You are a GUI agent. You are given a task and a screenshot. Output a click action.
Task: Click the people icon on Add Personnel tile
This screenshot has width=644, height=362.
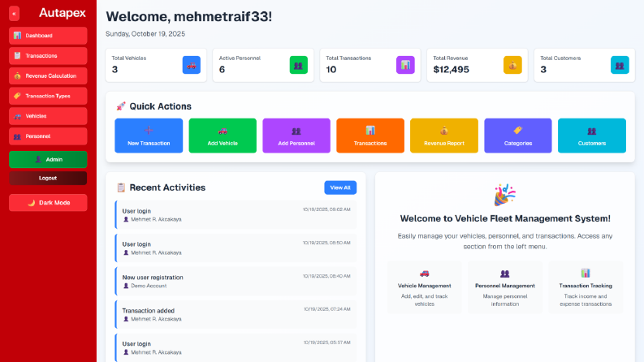pos(296,131)
